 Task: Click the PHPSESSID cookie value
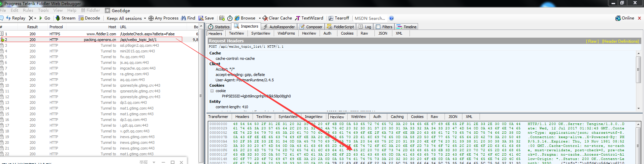256,96
